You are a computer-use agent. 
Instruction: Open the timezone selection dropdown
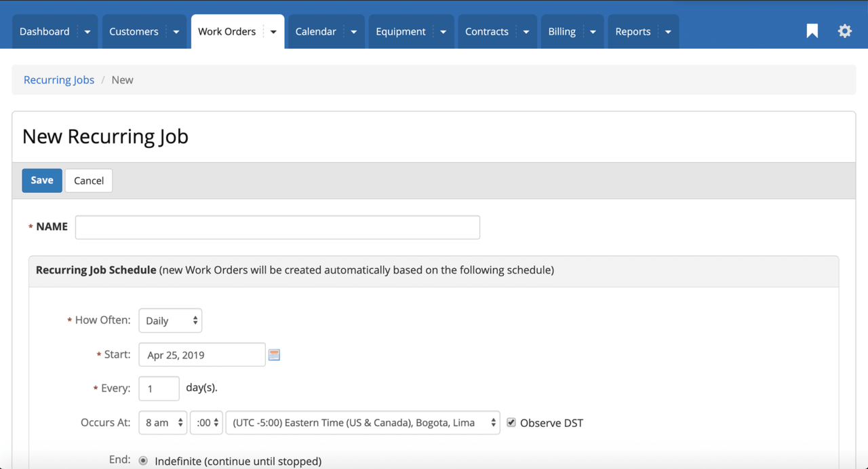(362, 422)
